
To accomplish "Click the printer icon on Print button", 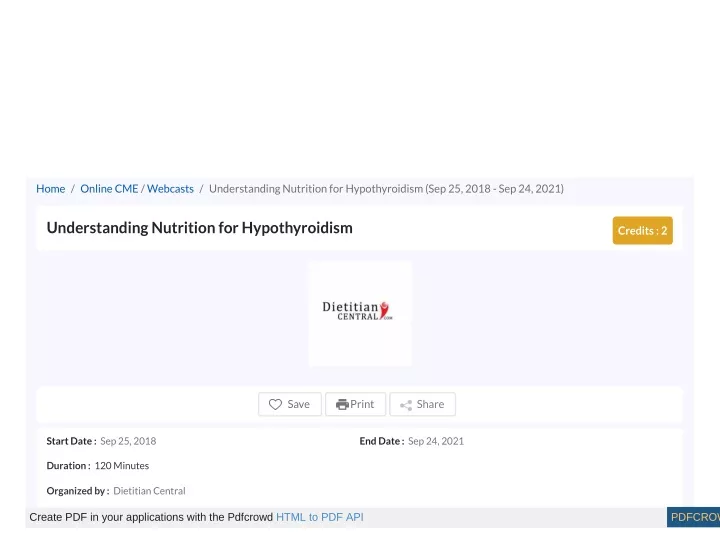I will [x=342, y=404].
